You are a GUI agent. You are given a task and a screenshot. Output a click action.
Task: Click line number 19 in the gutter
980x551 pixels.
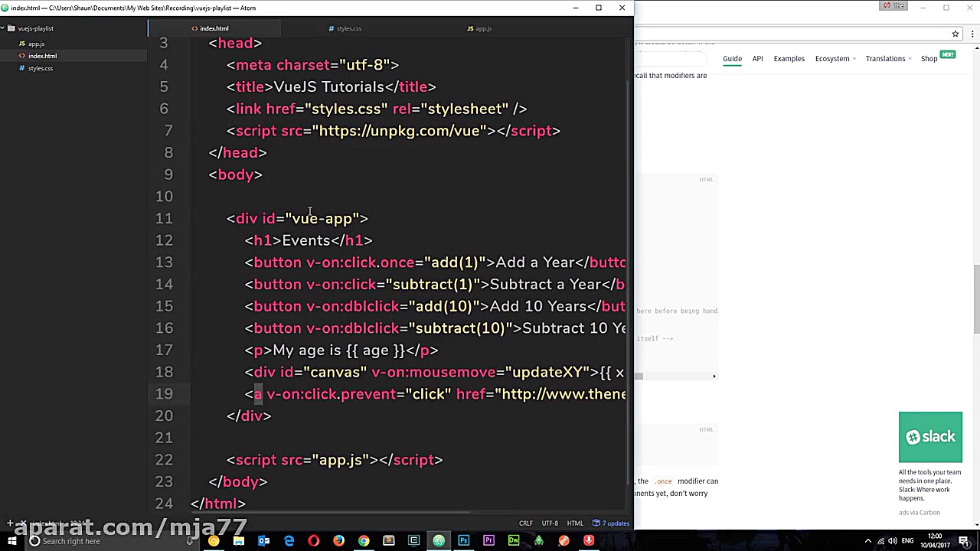point(164,394)
